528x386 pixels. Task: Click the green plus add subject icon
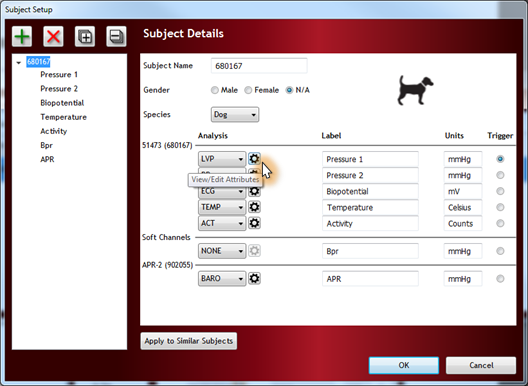(22, 36)
